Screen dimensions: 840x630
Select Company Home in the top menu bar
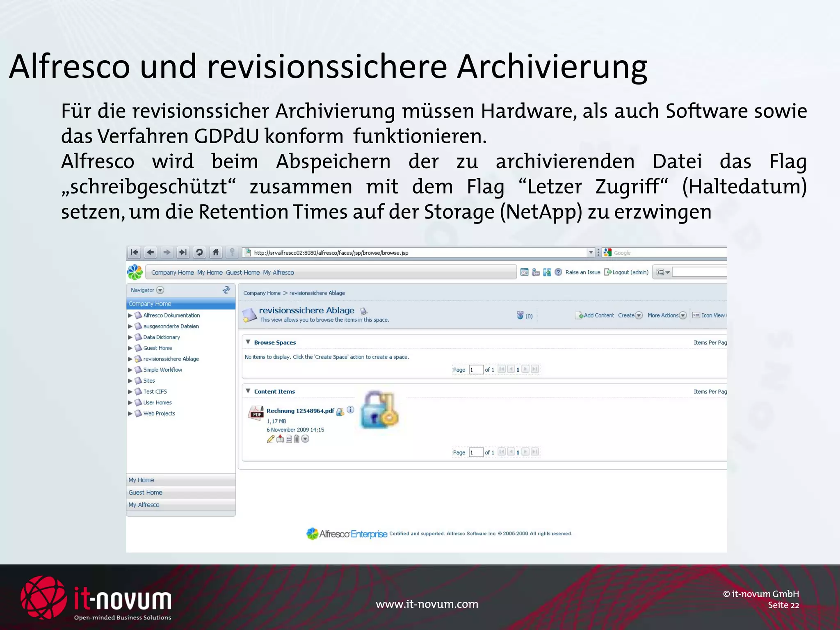click(x=172, y=272)
